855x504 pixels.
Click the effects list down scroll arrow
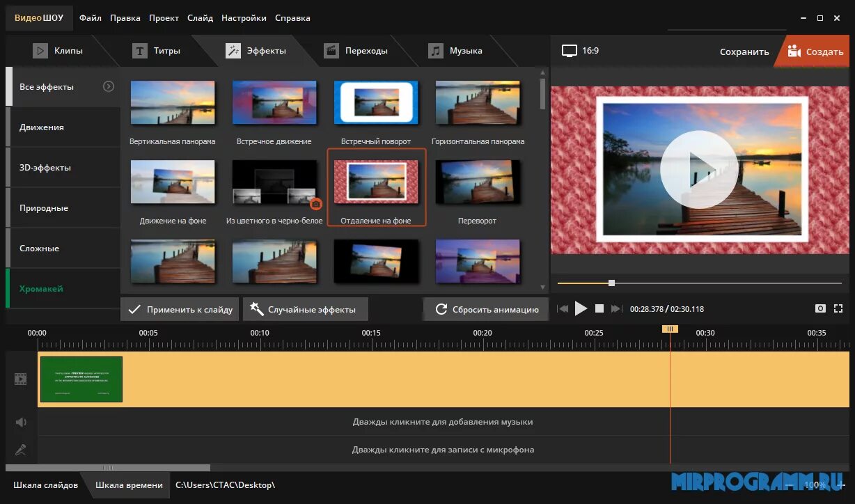coord(543,288)
